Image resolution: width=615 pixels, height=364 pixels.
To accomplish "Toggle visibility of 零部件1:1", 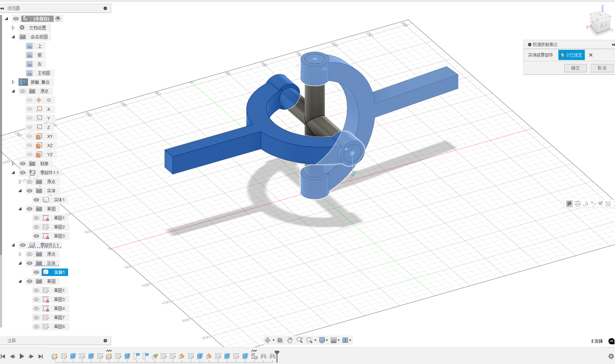I will pos(23,173).
